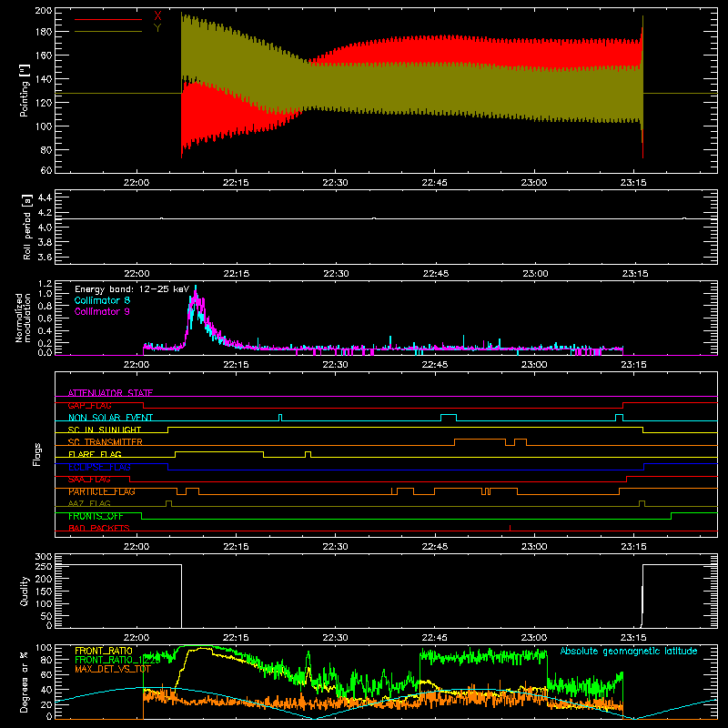Click the 23:00 tick under the Flags plot

(x=534, y=547)
